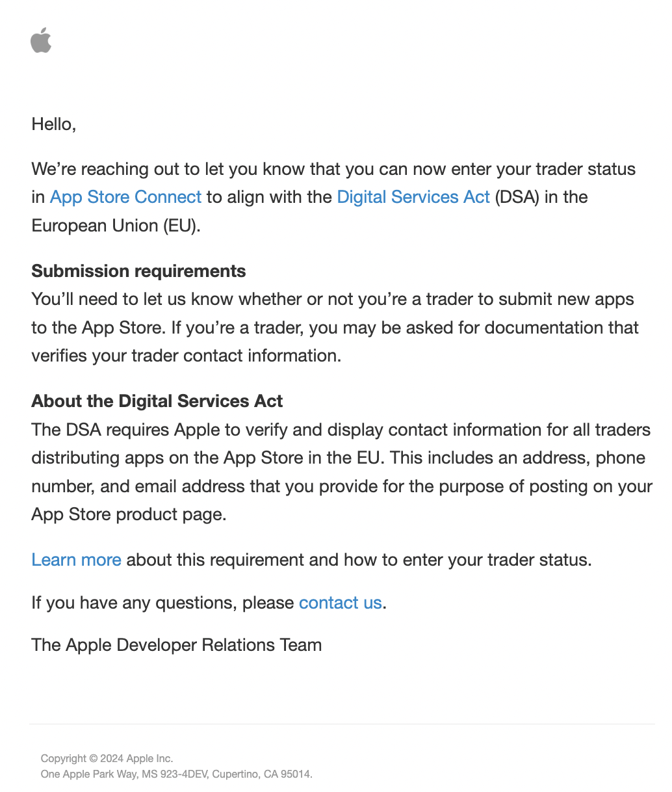Open the Digital Services Act link
Viewport: 672px width, 792px height.
coord(413,197)
